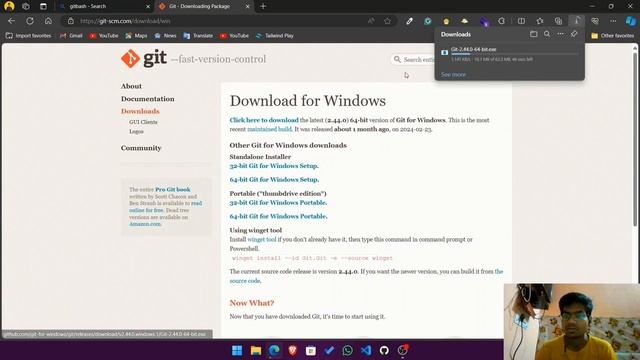The image size is (640, 360).
Task: Open the Read aloud icon in address bar
Action: coord(371,21)
